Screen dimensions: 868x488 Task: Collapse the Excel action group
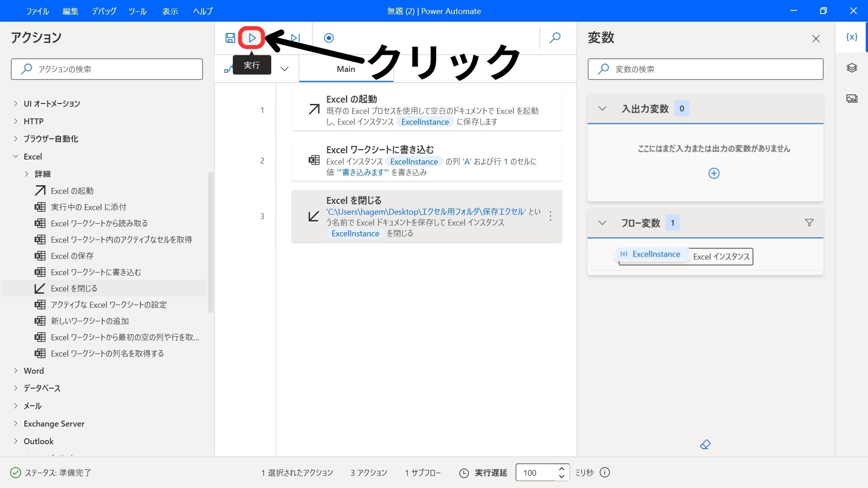[16, 156]
